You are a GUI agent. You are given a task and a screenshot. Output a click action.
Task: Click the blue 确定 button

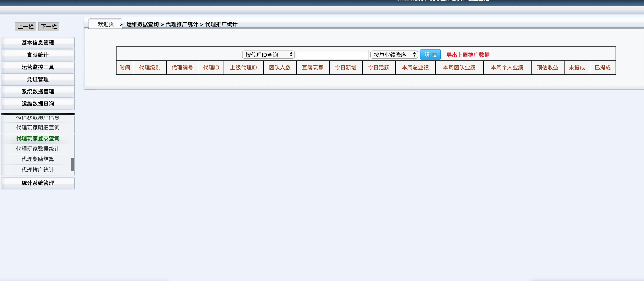(x=430, y=55)
